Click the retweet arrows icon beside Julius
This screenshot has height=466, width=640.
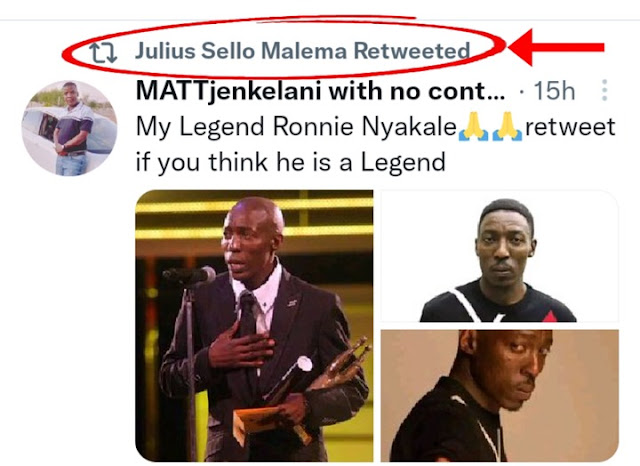pos(103,53)
